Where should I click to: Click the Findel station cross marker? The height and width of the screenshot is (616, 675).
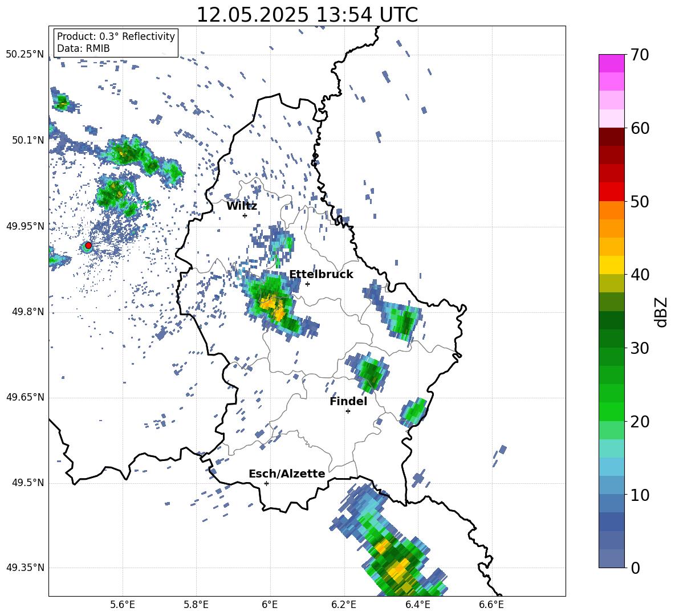(348, 411)
